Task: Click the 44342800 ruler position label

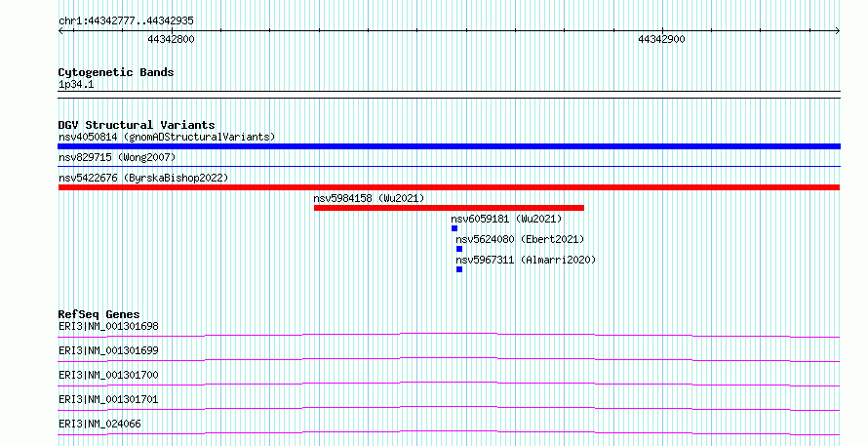Action: pos(171,39)
